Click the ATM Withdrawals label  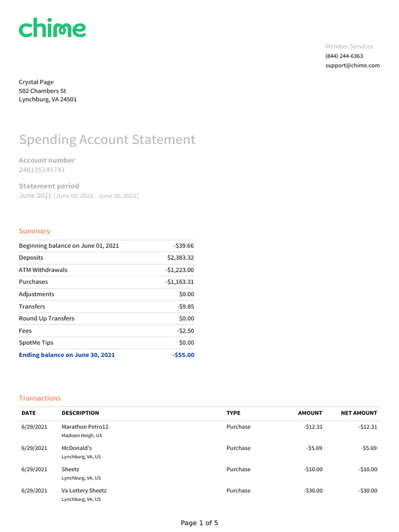pyautogui.click(x=43, y=270)
